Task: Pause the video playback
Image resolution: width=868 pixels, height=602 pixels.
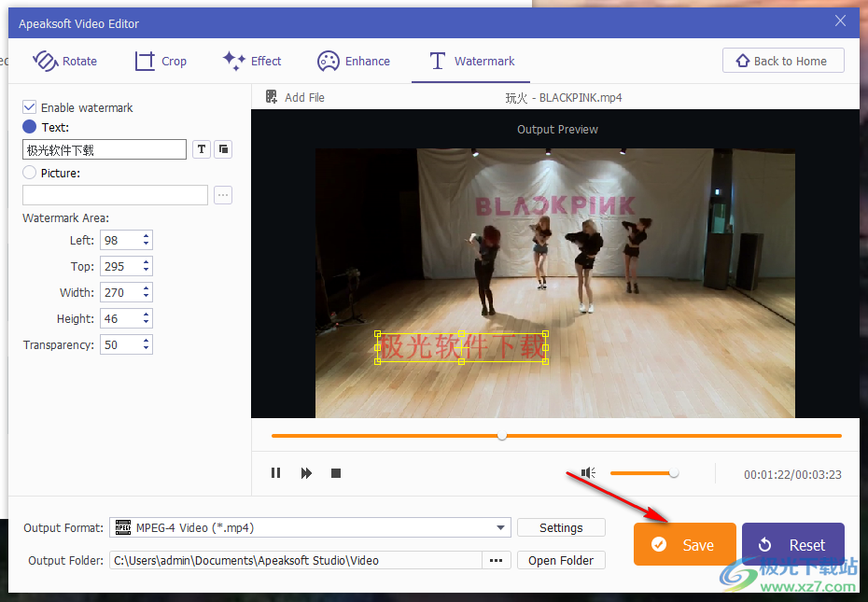Action: point(275,473)
